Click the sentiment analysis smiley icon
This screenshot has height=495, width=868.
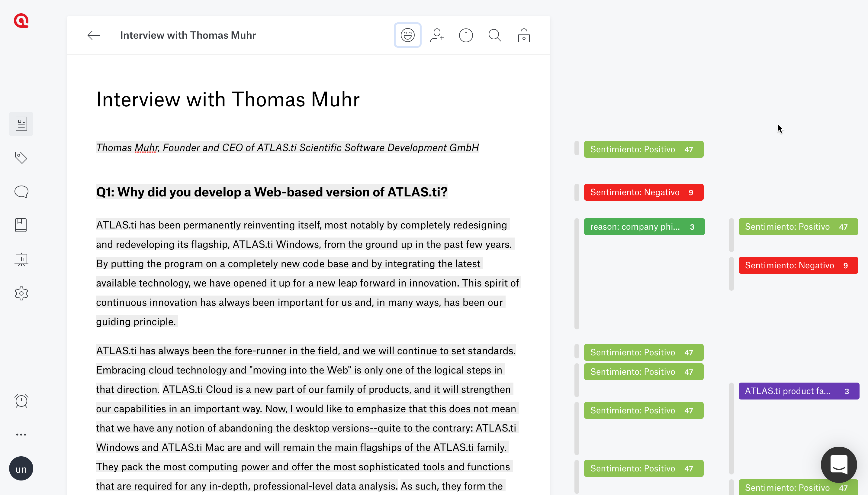[x=407, y=35]
